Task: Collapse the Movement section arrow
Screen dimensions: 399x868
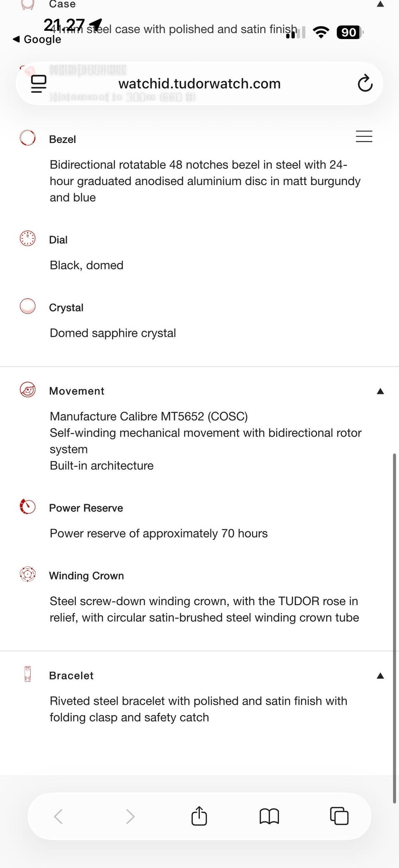Action: click(x=380, y=391)
